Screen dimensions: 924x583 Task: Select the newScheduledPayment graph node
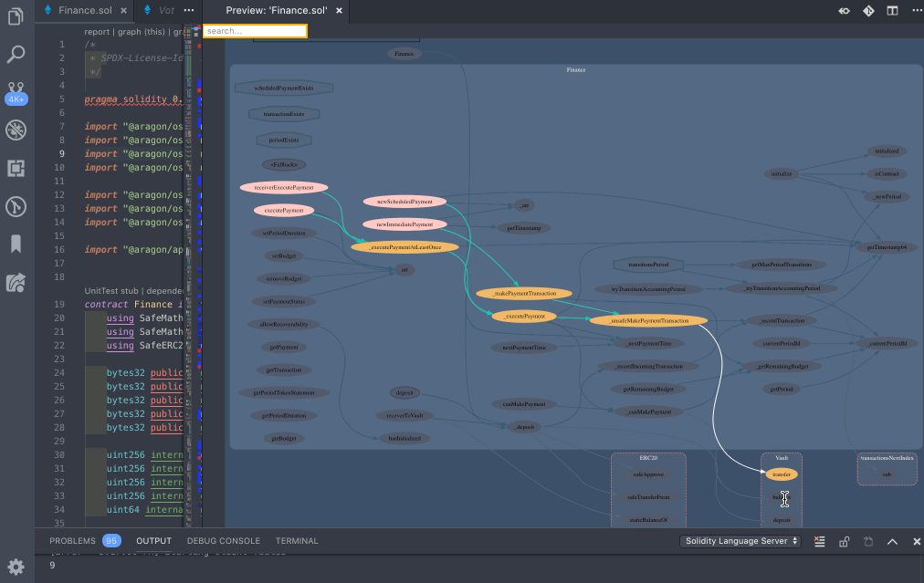(404, 202)
